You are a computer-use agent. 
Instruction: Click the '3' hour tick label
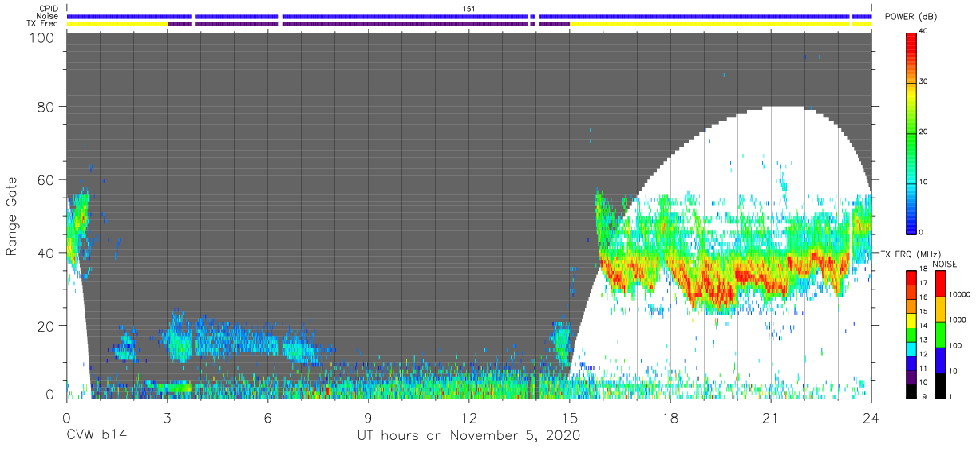pyautogui.click(x=167, y=416)
